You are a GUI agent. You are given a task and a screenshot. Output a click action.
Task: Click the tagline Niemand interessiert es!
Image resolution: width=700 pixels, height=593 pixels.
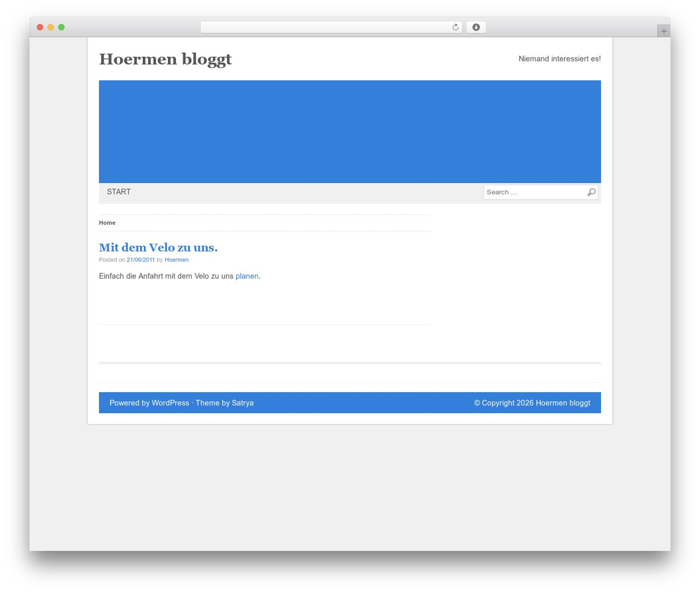[x=559, y=59]
